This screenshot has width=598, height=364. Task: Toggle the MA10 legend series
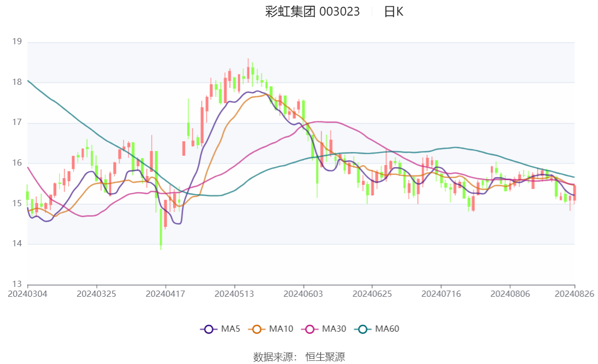pos(271,329)
